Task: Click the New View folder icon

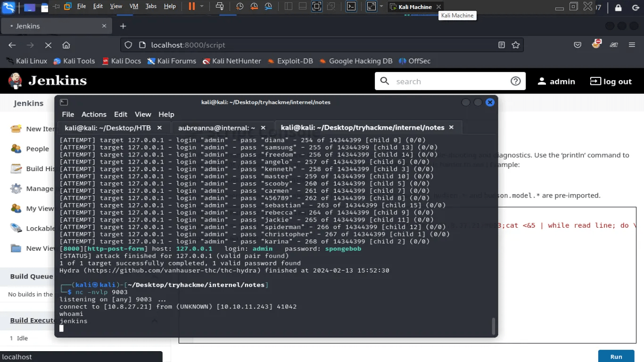Action: pos(16,248)
